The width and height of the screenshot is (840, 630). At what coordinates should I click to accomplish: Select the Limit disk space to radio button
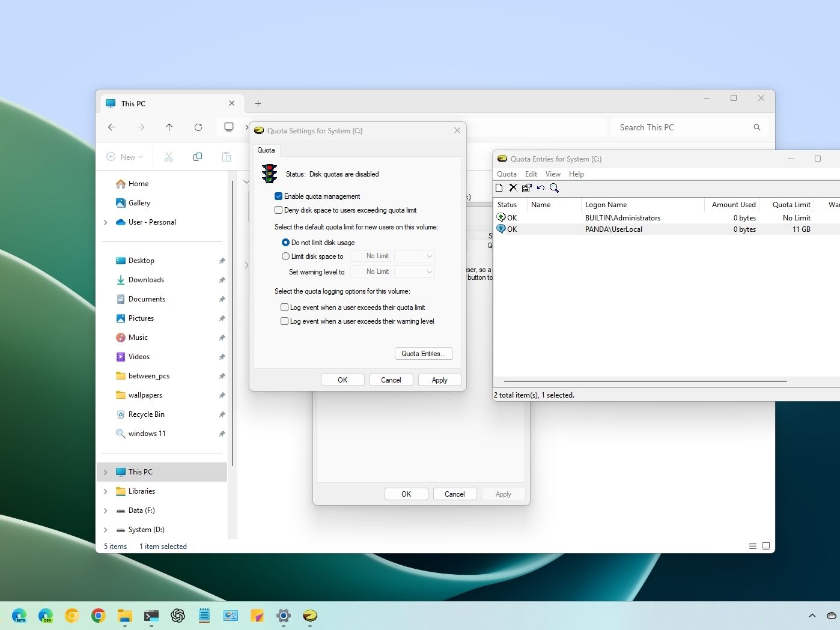[x=286, y=256]
